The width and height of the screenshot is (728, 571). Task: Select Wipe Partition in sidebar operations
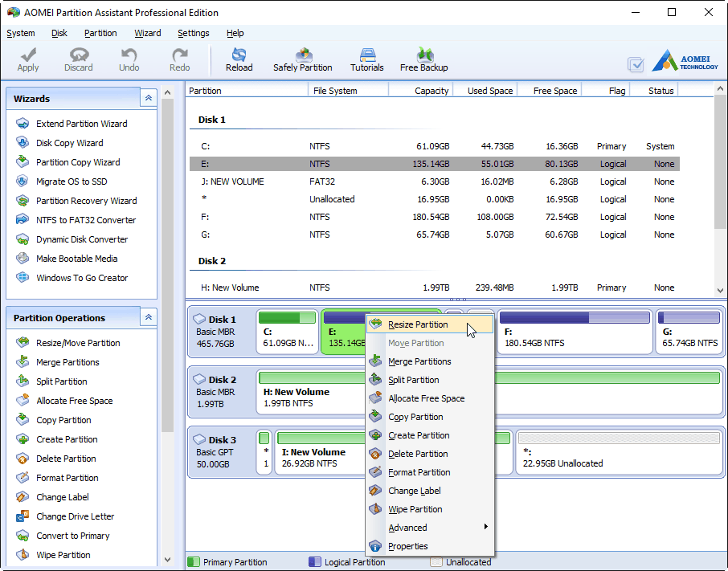[63, 555]
